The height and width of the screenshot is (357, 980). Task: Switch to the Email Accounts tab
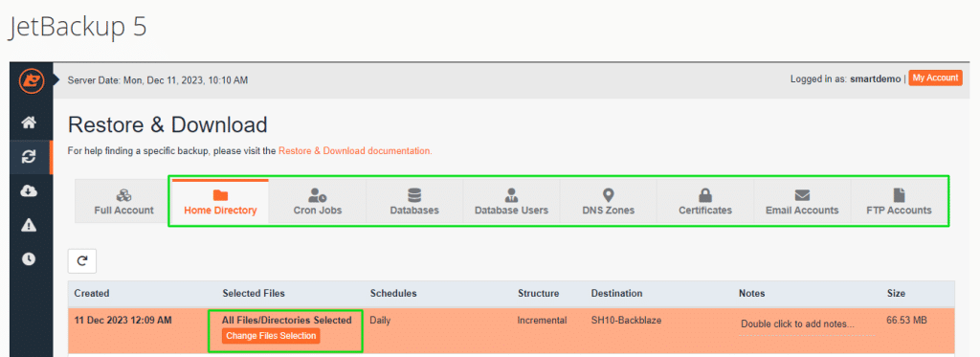coord(802,201)
